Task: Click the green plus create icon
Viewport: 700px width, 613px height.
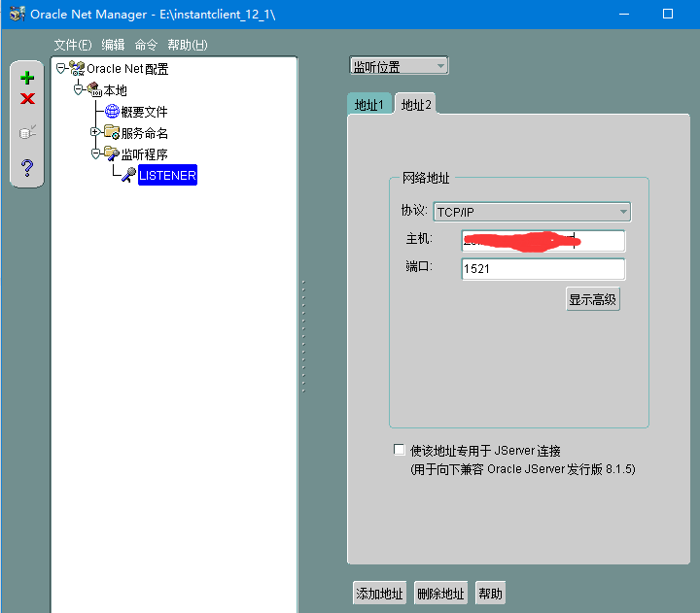Action: (27, 78)
